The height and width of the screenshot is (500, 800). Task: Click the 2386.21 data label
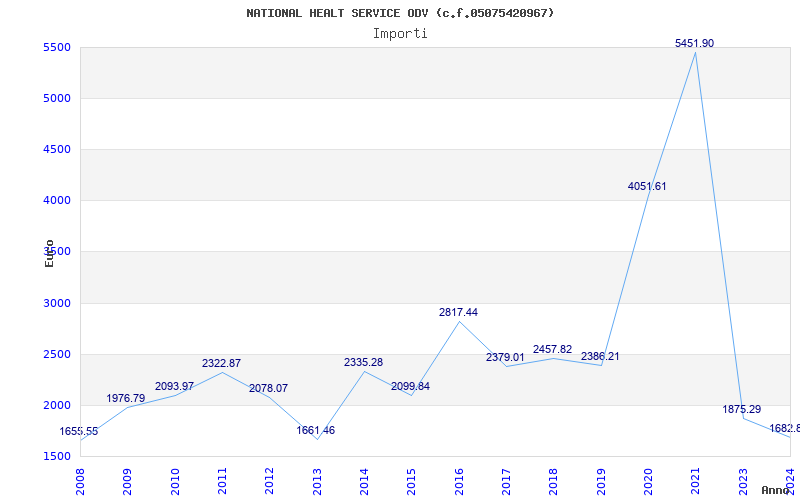click(600, 356)
